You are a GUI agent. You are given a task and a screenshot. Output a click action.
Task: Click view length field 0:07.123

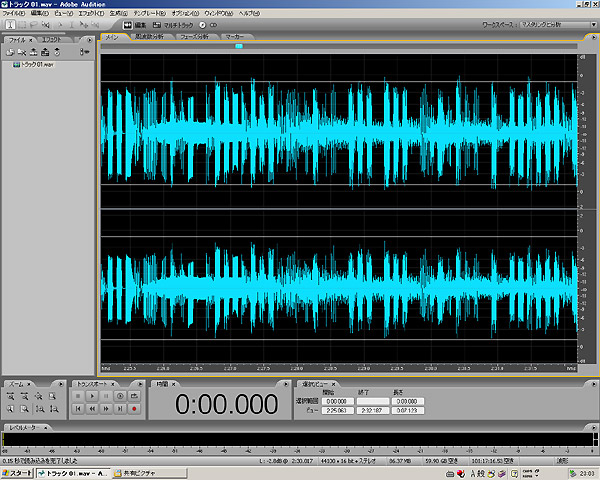(x=408, y=410)
